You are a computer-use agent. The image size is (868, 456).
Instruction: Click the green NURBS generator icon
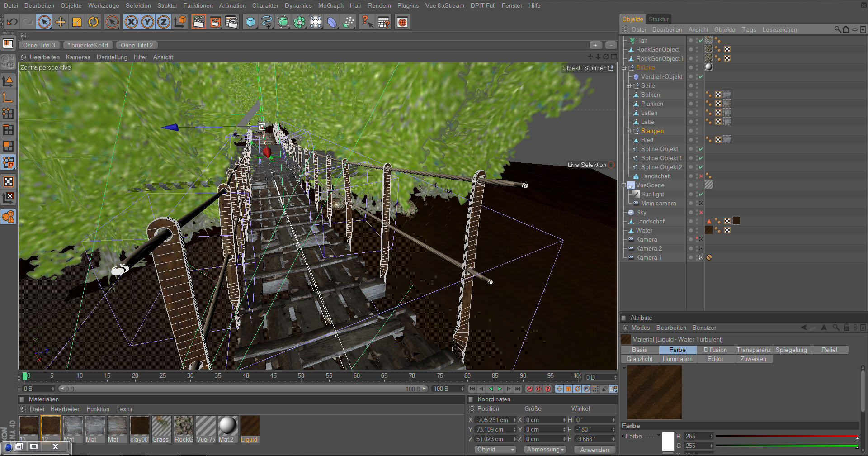click(x=283, y=22)
